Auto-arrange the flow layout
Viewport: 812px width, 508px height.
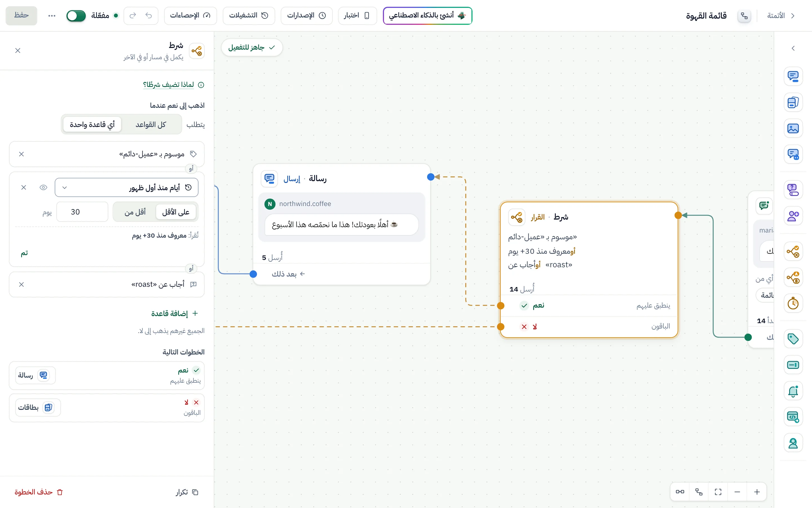(699, 492)
